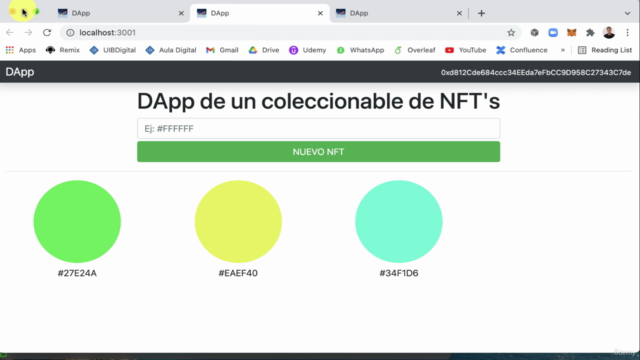Expand the tab search dropdown arrow

click(627, 13)
